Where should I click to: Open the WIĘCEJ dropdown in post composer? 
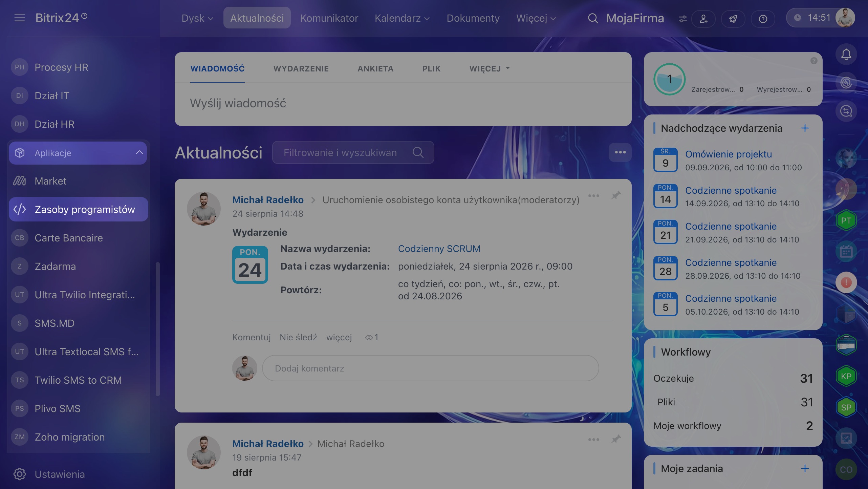[x=490, y=68]
